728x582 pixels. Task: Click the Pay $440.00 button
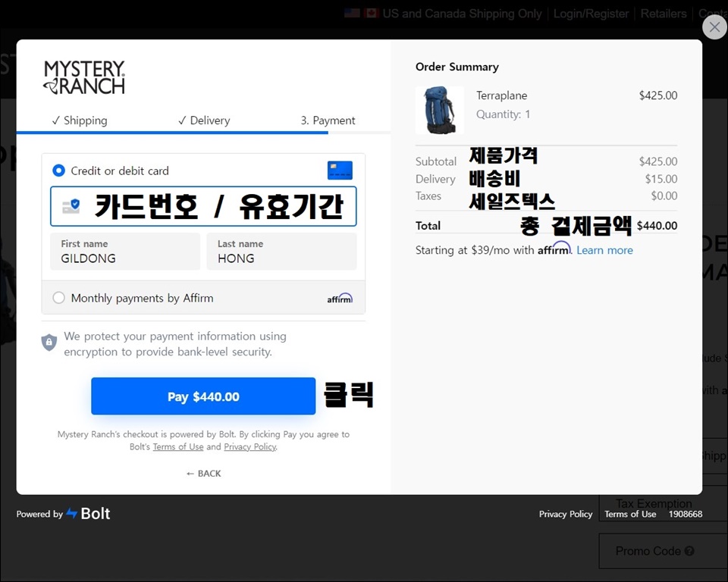click(x=203, y=396)
